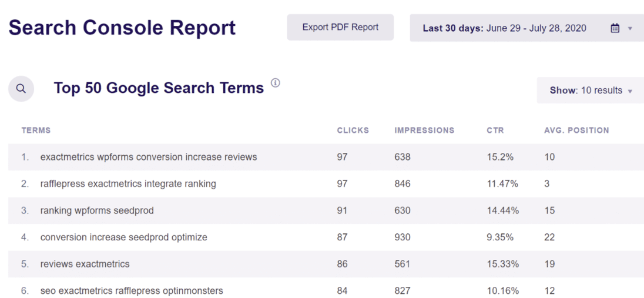Click the Search Console Report heading

point(122,28)
